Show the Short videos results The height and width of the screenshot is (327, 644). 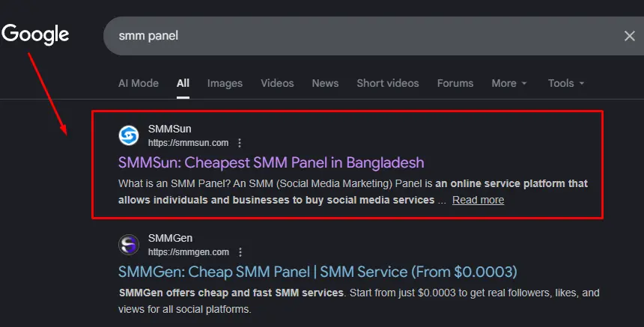pyautogui.click(x=388, y=83)
